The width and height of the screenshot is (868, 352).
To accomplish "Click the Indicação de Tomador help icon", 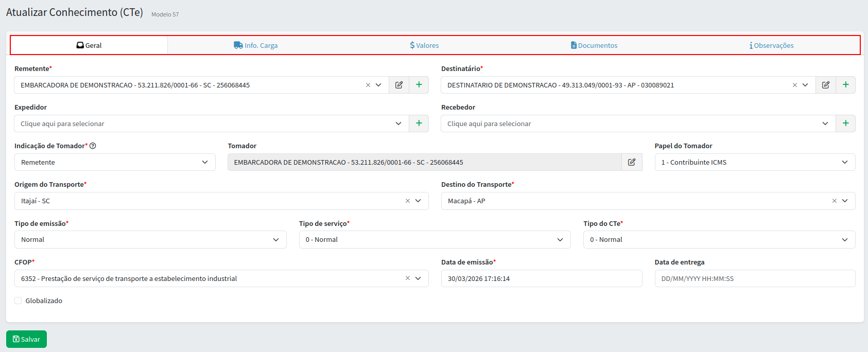I will 93,146.
